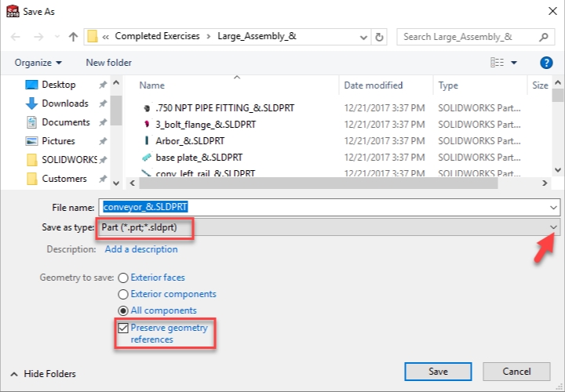Click Add a description link
Viewport: 565px width, 392px height.
141,249
